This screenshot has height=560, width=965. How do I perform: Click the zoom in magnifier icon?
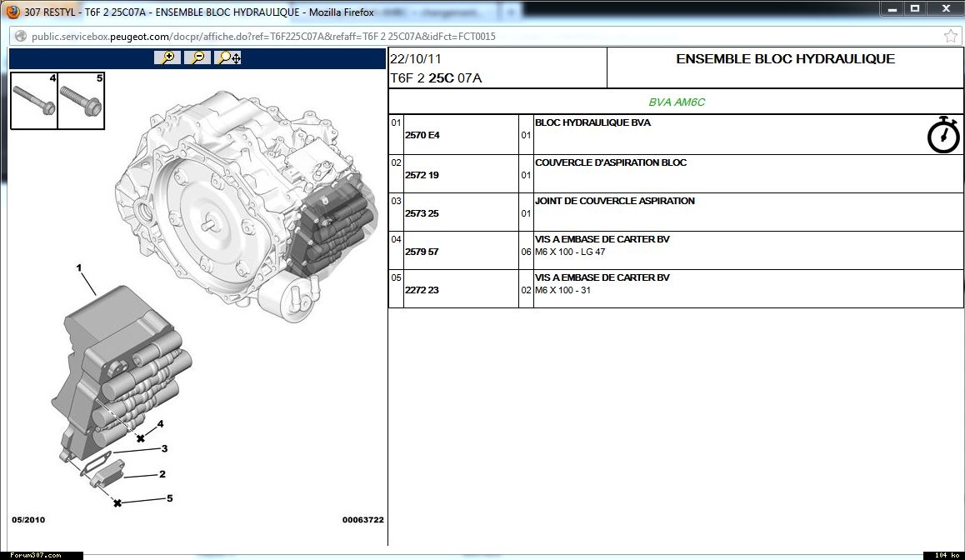(x=167, y=57)
